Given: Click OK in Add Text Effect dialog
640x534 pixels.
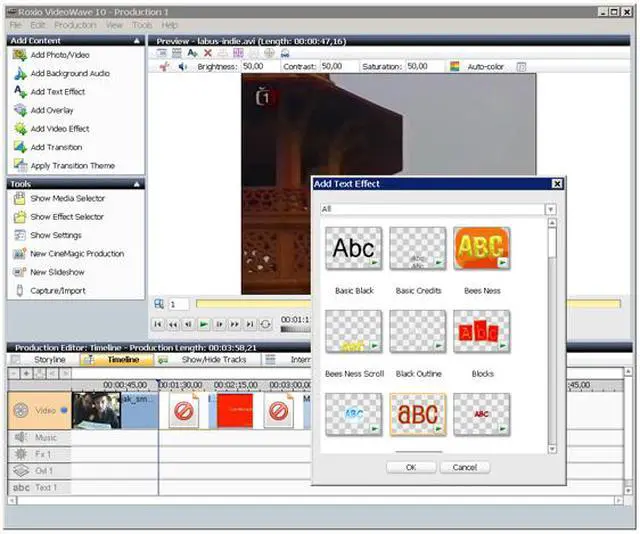Looking at the screenshot, I should (410, 467).
